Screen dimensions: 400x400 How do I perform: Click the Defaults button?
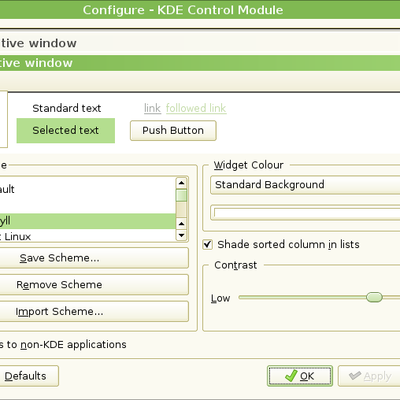pyautogui.click(x=29, y=376)
